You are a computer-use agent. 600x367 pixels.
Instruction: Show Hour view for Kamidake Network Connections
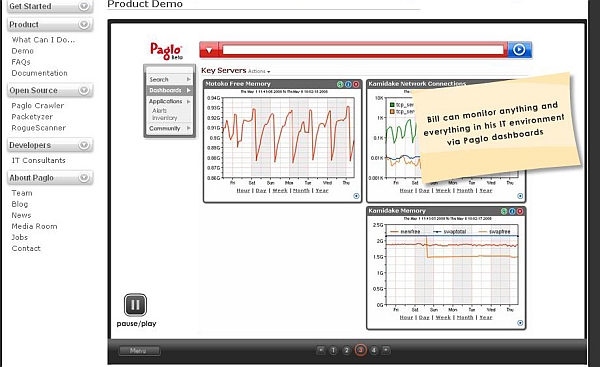tap(406, 191)
